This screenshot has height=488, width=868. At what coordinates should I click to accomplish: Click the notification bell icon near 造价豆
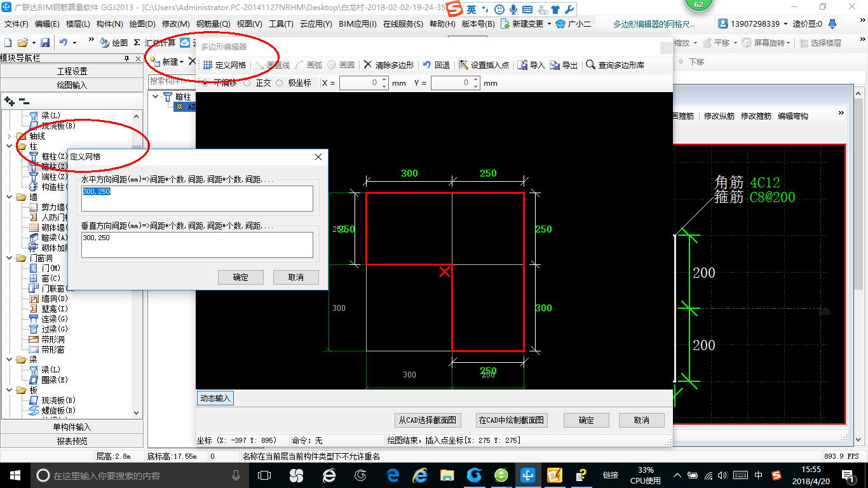click(832, 24)
